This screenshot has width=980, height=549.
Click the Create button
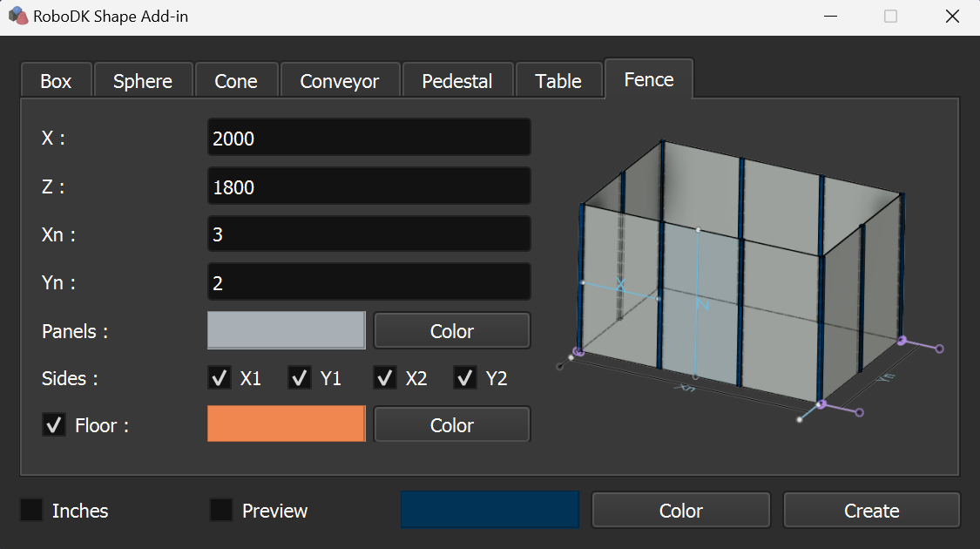click(x=871, y=511)
